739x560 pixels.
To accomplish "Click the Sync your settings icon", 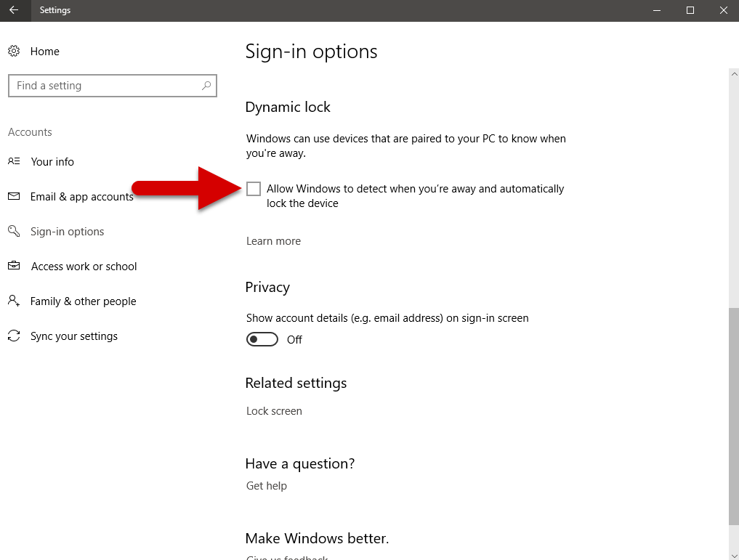I will tap(14, 336).
